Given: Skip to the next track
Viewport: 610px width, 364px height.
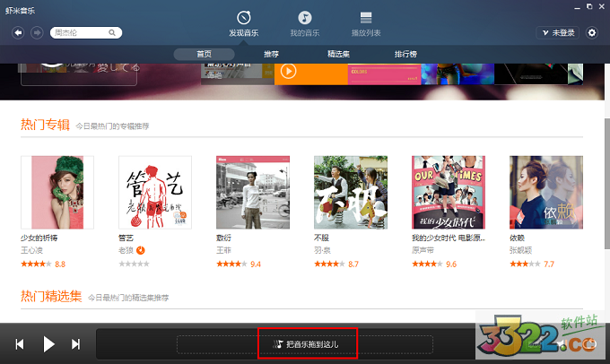Looking at the screenshot, I should (x=75, y=344).
